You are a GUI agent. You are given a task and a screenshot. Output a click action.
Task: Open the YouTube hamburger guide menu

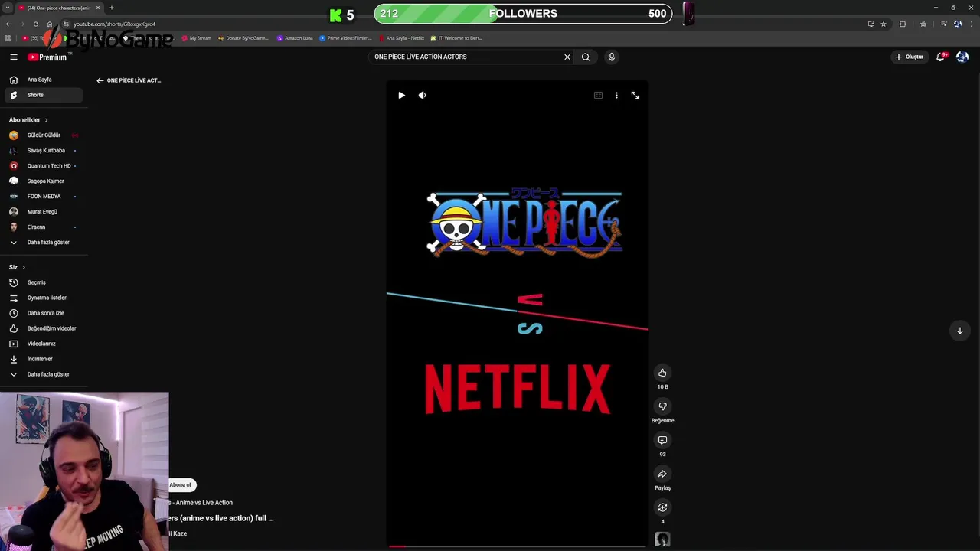pos(14,57)
